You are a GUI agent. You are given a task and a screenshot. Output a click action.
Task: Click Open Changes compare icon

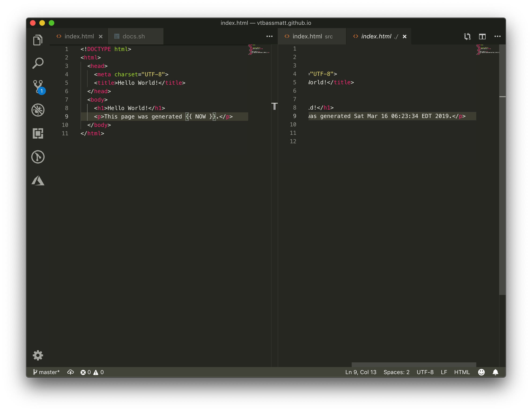click(x=467, y=37)
